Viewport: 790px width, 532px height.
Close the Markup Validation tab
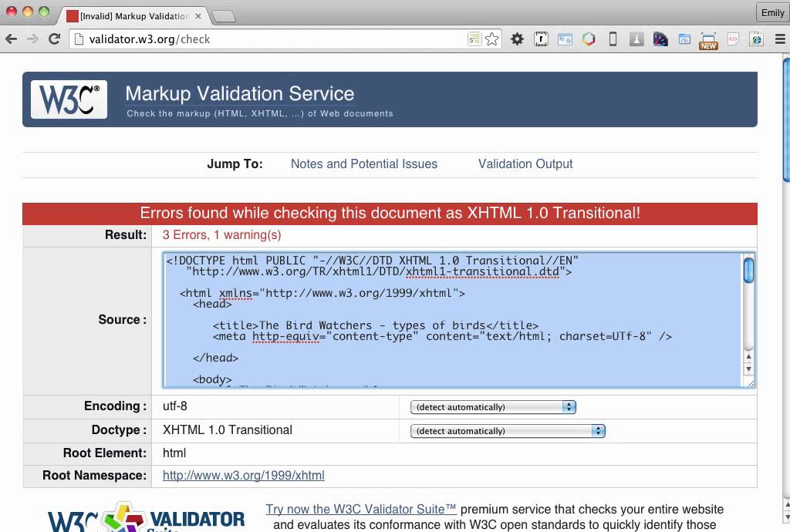[x=198, y=16]
